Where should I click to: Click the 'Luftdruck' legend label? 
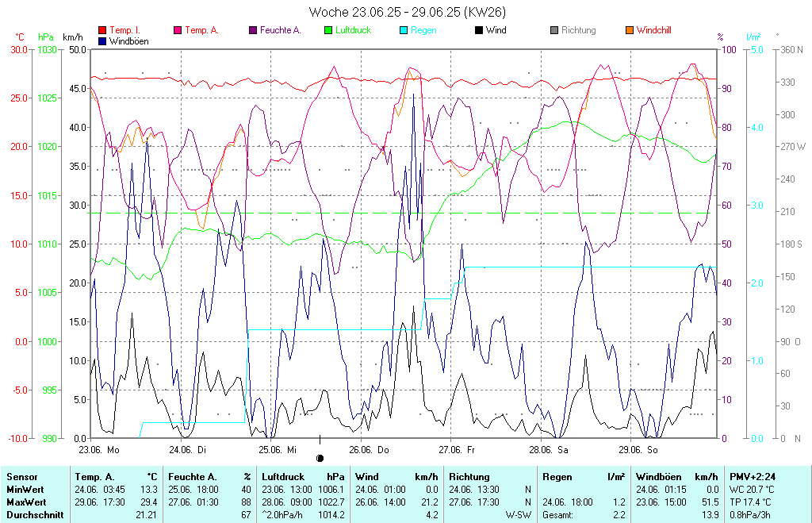[x=353, y=30]
